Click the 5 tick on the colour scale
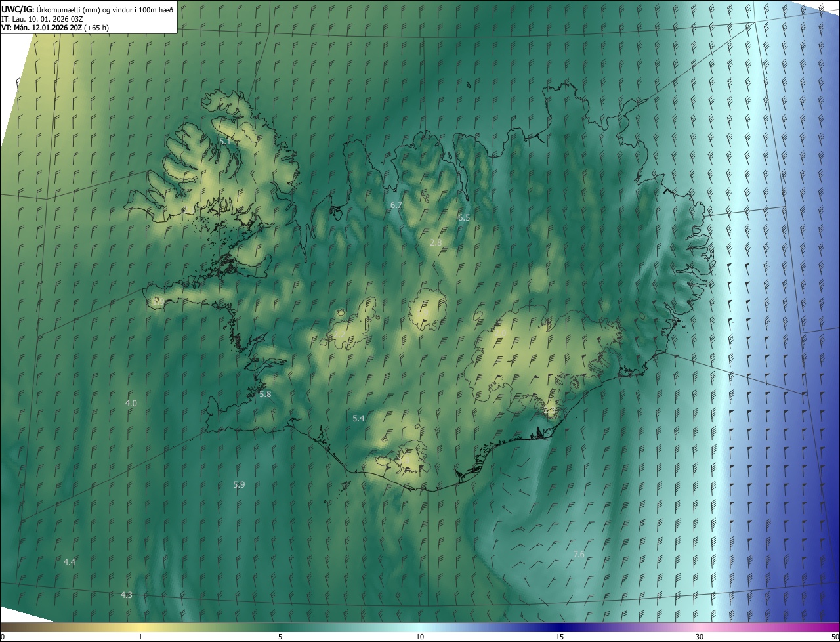 pyautogui.click(x=280, y=637)
